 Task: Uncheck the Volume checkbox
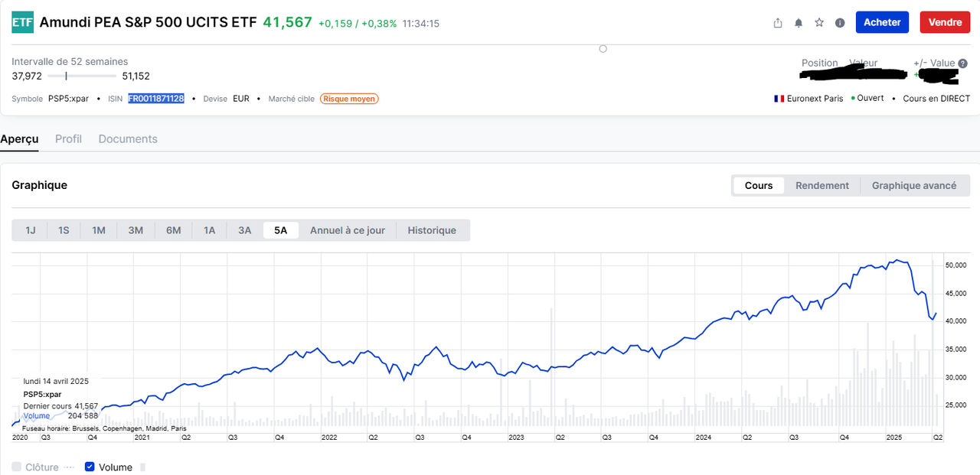(90, 467)
